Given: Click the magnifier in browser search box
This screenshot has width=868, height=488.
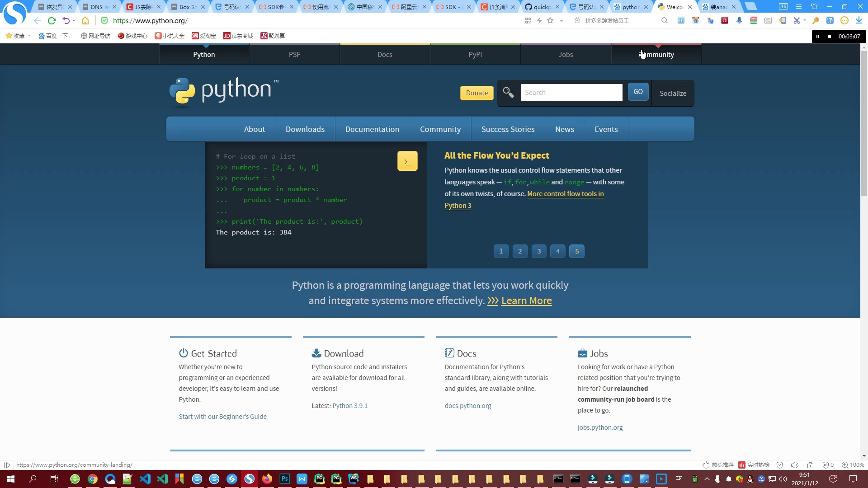Looking at the screenshot, I should pyautogui.click(x=664, y=21).
